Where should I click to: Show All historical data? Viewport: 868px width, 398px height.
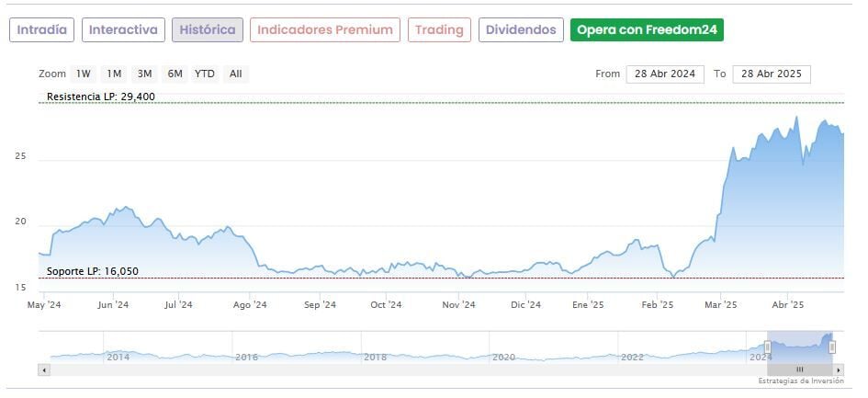point(236,74)
